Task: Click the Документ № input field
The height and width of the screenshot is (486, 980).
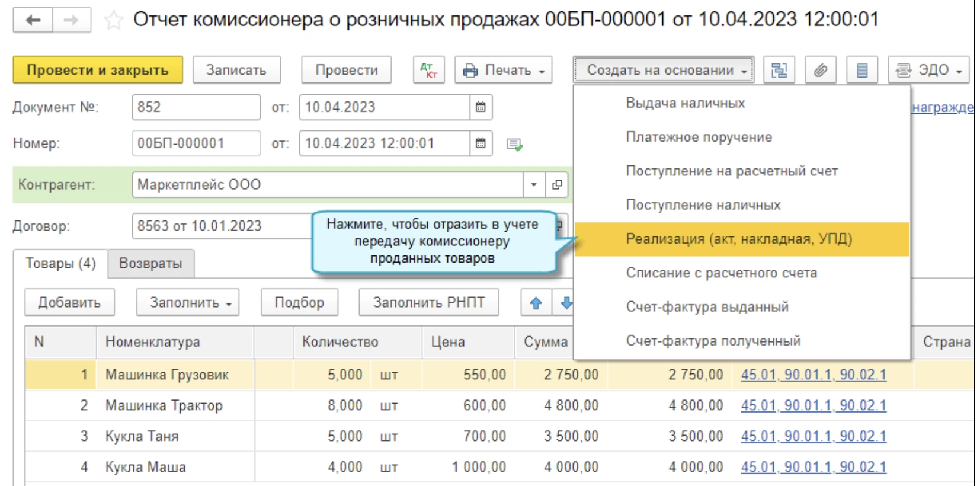Action: click(x=196, y=107)
